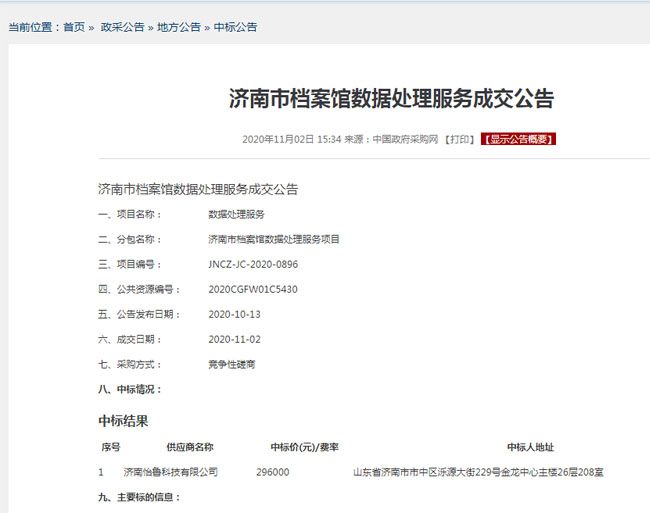Click the 中标价(元)/费率 column header
This screenshot has width=650, height=513.
(305, 447)
